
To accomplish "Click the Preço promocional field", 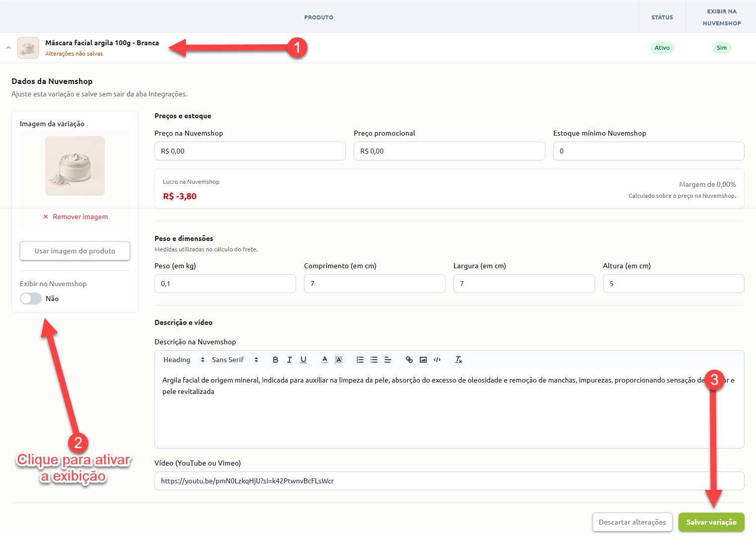I will pyautogui.click(x=450, y=151).
